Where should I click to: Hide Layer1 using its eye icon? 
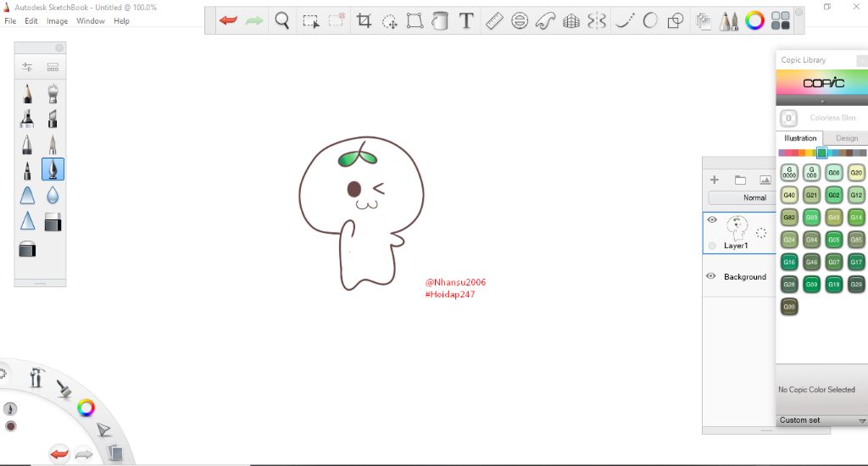coord(712,219)
